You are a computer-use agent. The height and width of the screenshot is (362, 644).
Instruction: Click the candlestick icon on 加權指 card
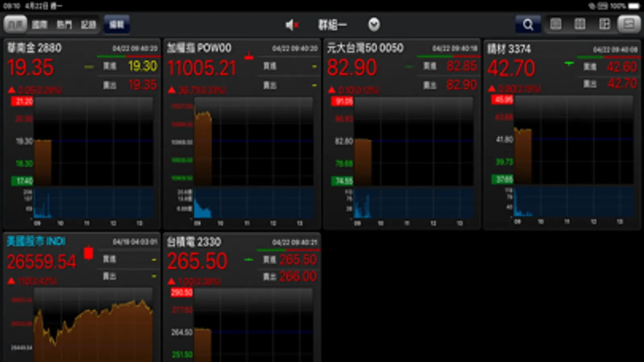pos(249,56)
